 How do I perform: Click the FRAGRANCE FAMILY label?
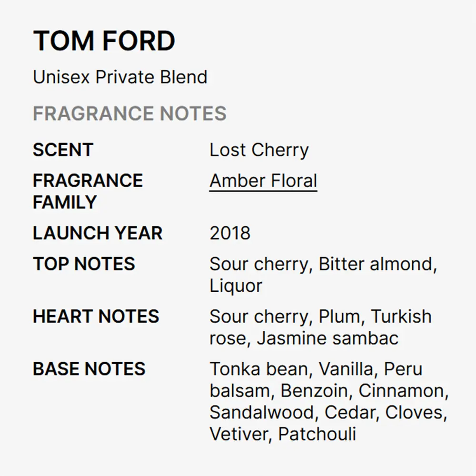88,191
